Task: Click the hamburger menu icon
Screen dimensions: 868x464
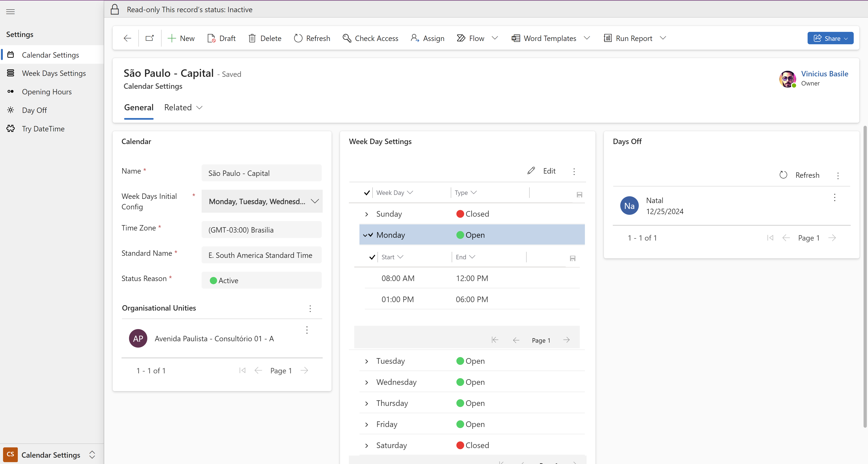Action: [11, 12]
